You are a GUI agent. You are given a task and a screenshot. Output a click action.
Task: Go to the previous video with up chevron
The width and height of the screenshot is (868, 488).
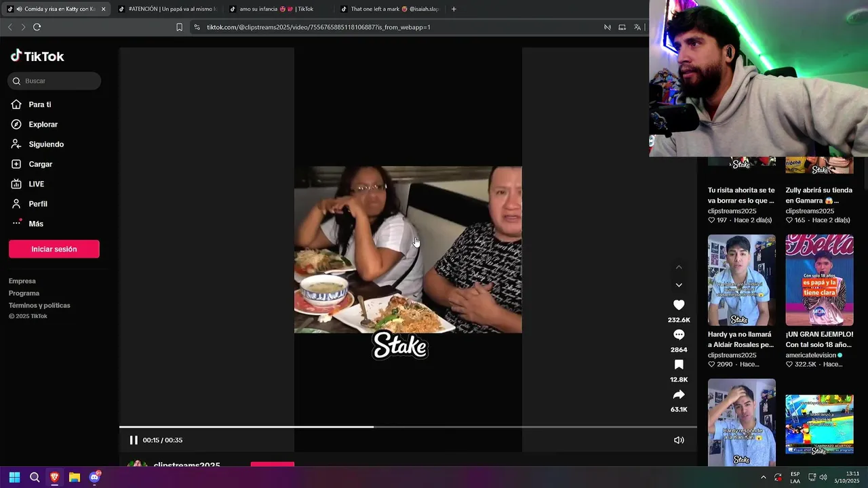tap(679, 267)
